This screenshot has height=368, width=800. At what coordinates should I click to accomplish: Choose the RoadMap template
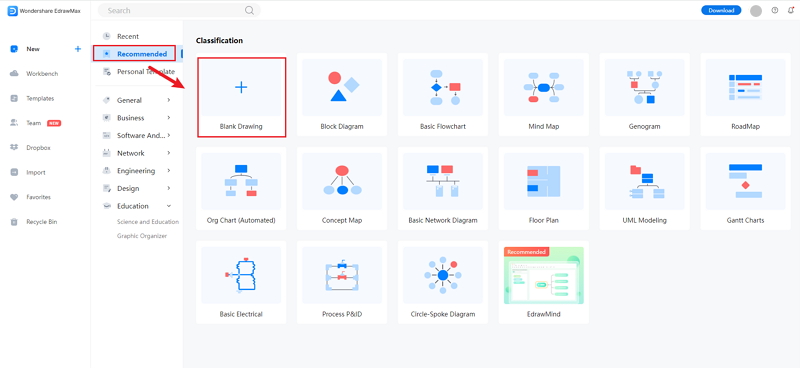coord(745,95)
